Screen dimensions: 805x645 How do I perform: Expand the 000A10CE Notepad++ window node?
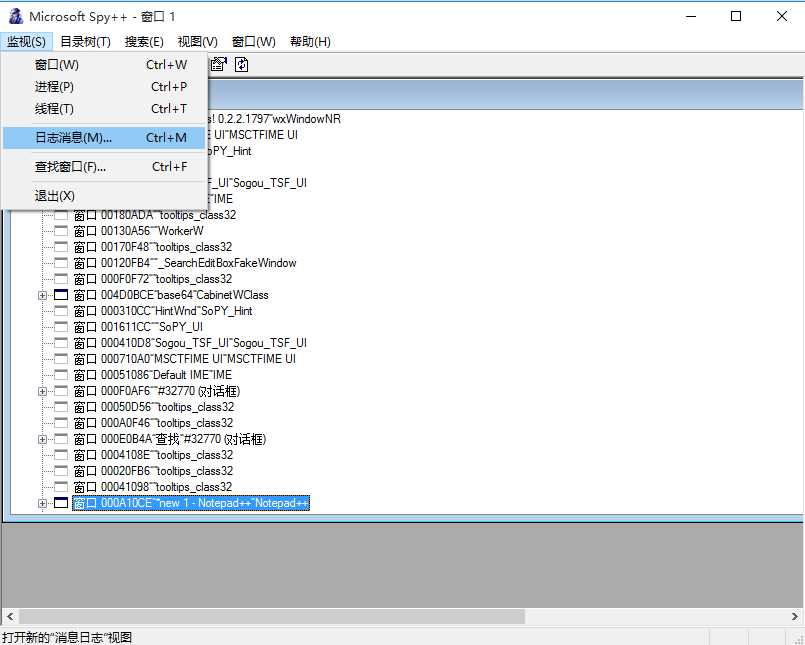point(43,503)
